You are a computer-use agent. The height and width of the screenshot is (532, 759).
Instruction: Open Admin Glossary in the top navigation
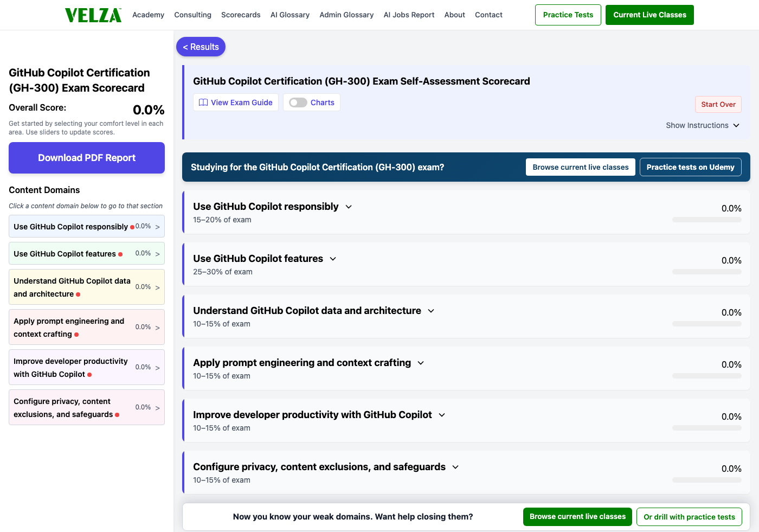coord(346,15)
